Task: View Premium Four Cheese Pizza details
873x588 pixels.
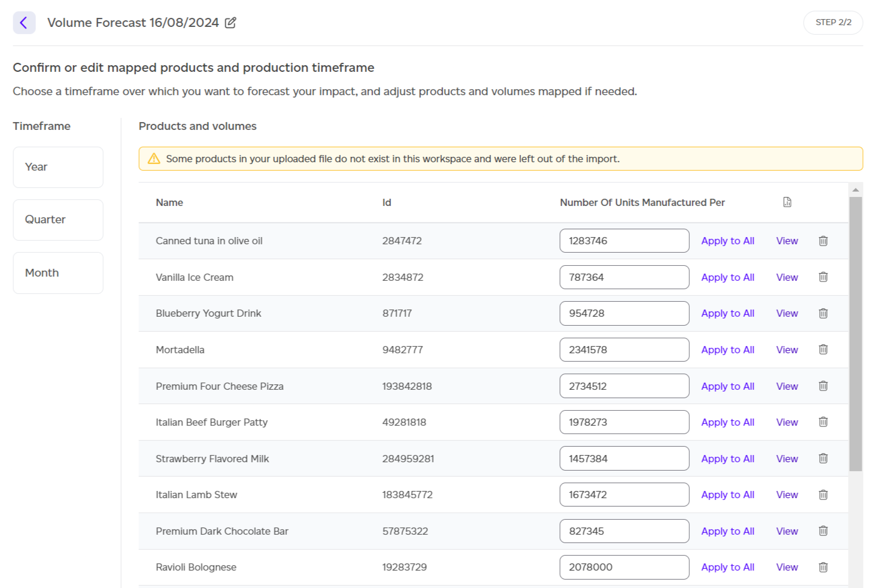Action: [787, 386]
